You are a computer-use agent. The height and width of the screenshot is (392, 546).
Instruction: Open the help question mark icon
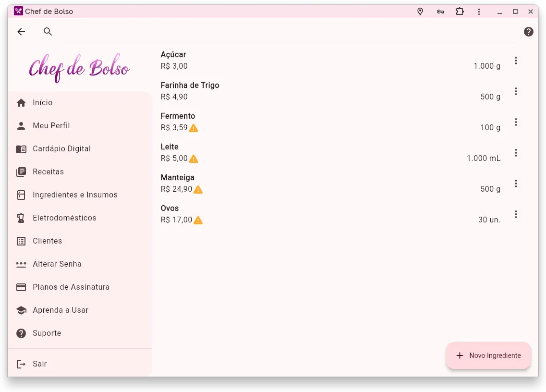528,32
